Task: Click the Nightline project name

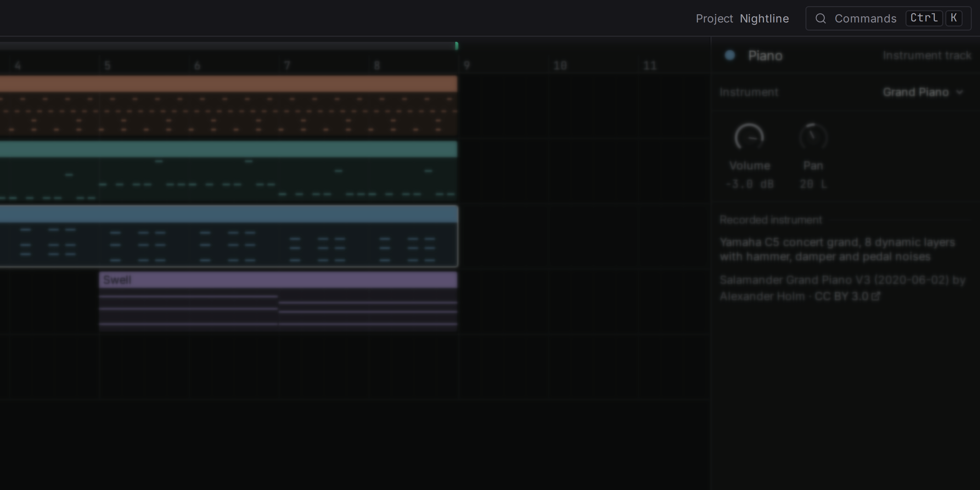Action: point(764,18)
